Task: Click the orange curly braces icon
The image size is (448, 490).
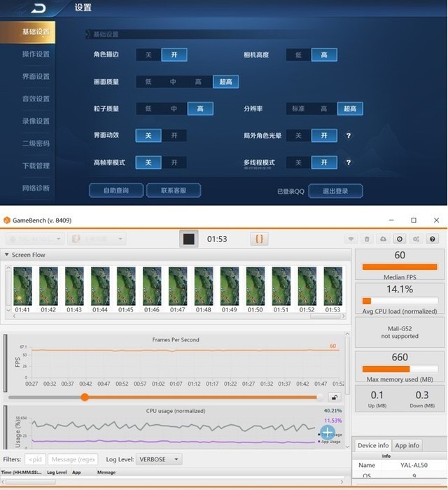Action: pos(259,239)
